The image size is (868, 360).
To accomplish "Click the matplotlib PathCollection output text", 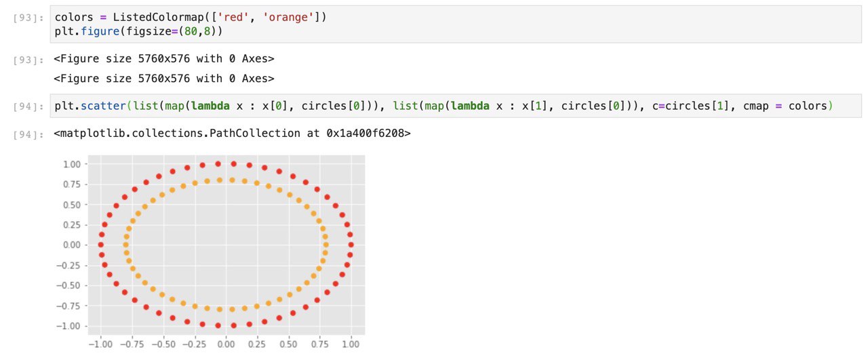I will pos(233,134).
